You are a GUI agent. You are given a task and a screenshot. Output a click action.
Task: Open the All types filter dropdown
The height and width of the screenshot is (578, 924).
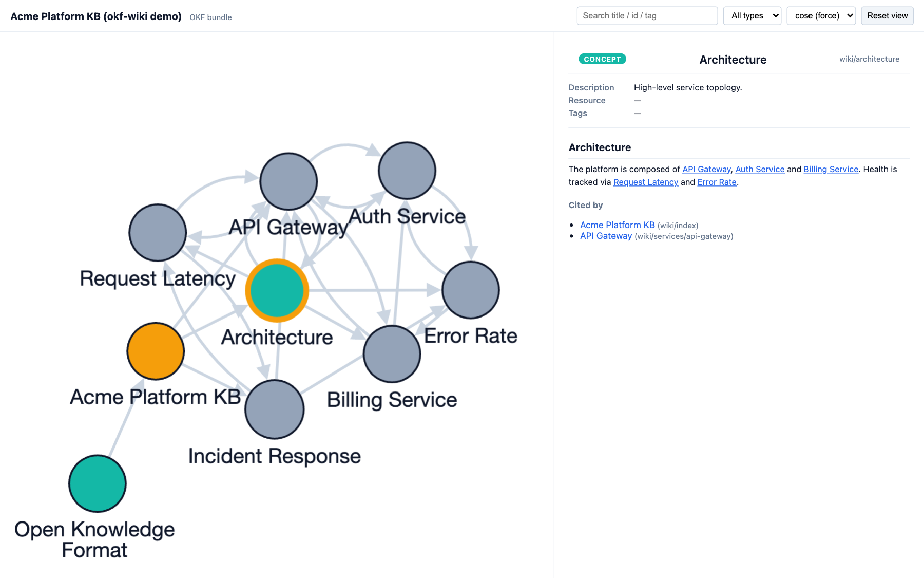coord(752,16)
